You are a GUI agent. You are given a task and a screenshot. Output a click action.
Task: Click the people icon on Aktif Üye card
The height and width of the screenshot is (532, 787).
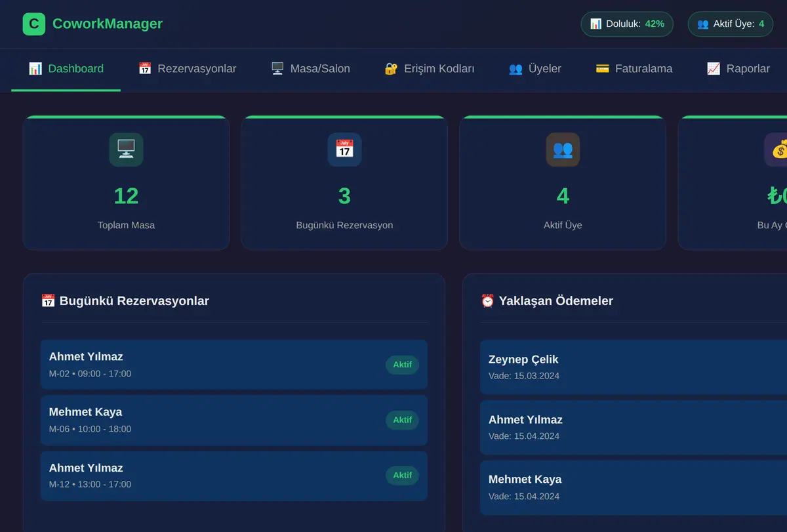point(563,150)
